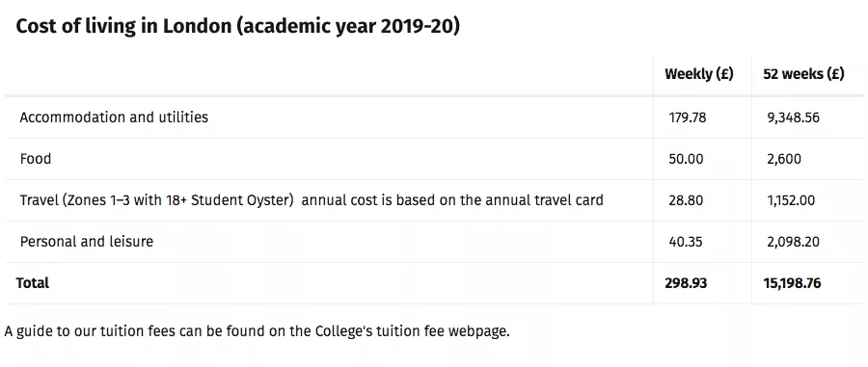Screen dimensions: 868x367
Task: Select the 298.93 weekly total
Action: tap(686, 283)
